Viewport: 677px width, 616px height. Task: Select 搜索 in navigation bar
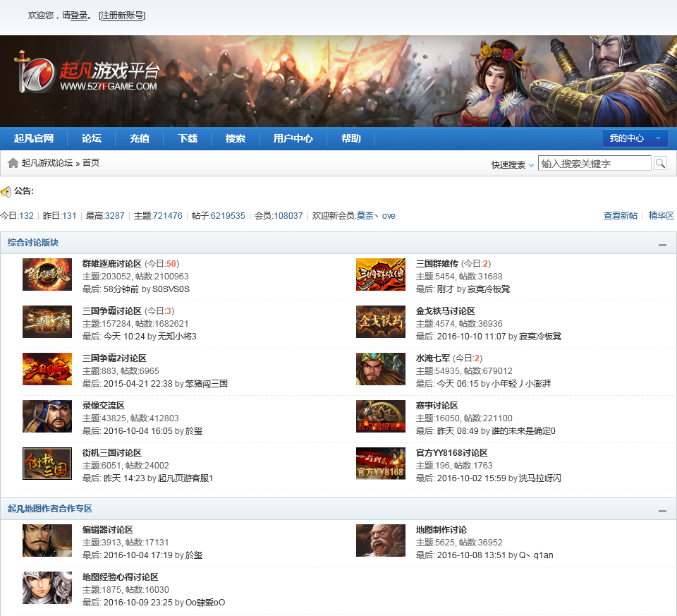coord(236,139)
